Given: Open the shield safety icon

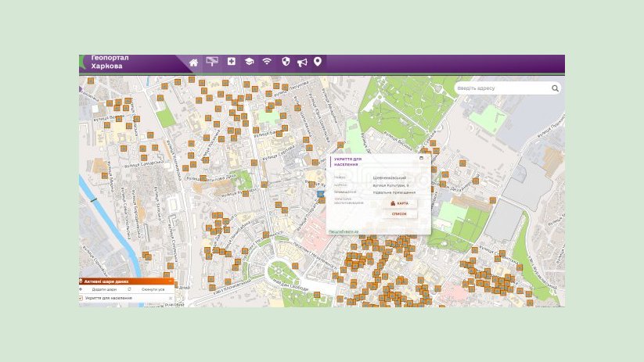Looking at the screenshot, I should (x=286, y=62).
